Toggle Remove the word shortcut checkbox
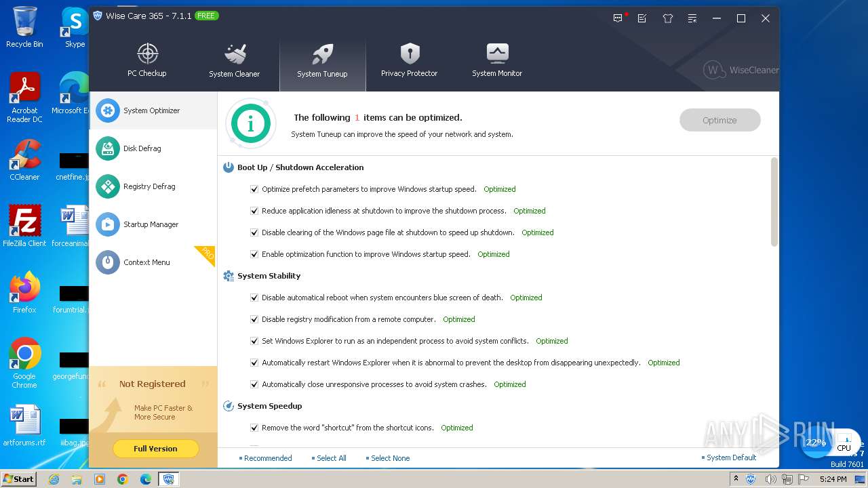The image size is (868, 488). [x=254, y=428]
